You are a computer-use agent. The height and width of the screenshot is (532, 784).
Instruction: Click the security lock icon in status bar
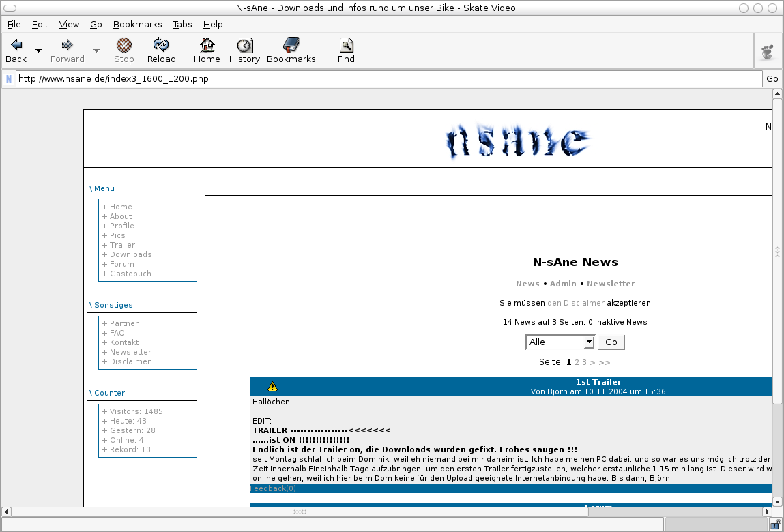click(x=775, y=524)
